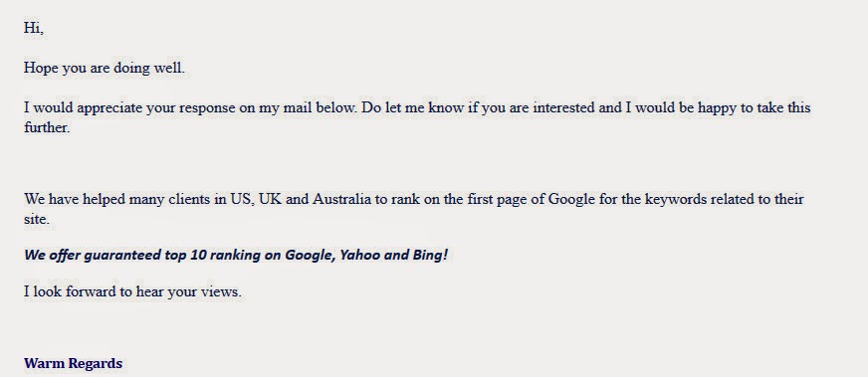The height and width of the screenshot is (377, 868).
Task: Click "Do let me know if you are interested"
Action: click(480, 107)
